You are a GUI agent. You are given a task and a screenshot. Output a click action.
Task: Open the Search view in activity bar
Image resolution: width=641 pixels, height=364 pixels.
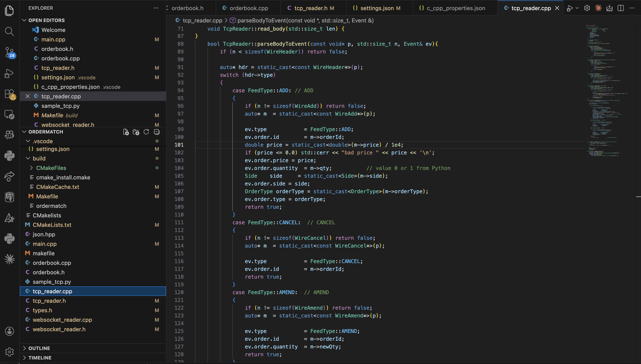pyautogui.click(x=9, y=31)
